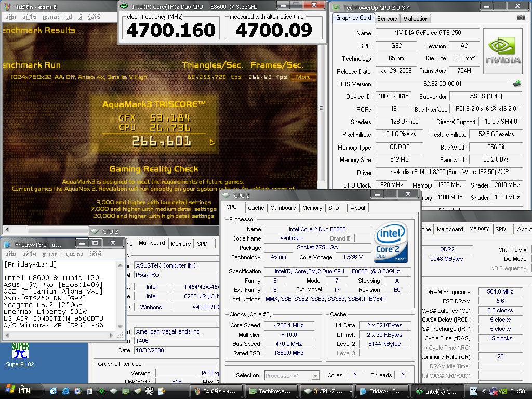
Task: Open the วิธีใช้ (Help) menu in Paint
Action: click(x=94, y=17)
